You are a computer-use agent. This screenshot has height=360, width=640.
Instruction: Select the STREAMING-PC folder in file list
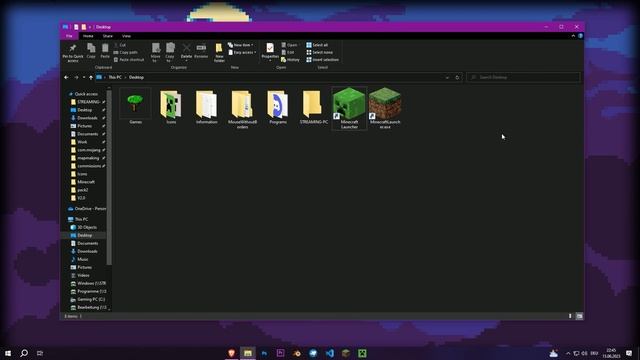click(313, 106)
